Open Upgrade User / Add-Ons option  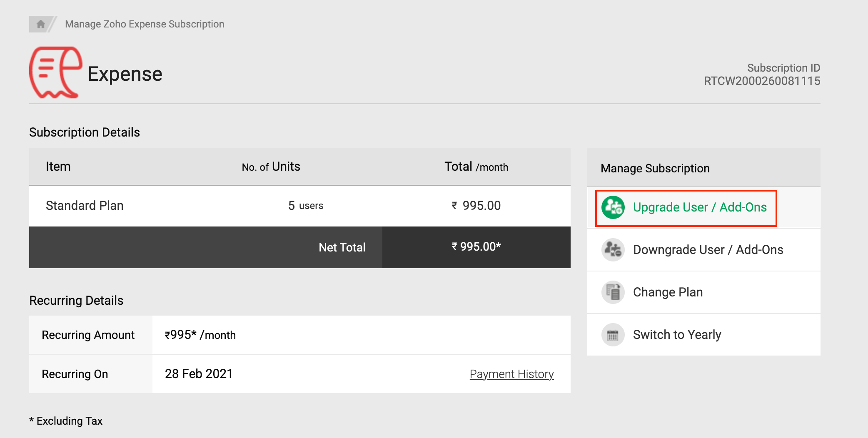(x=699, y=207)
